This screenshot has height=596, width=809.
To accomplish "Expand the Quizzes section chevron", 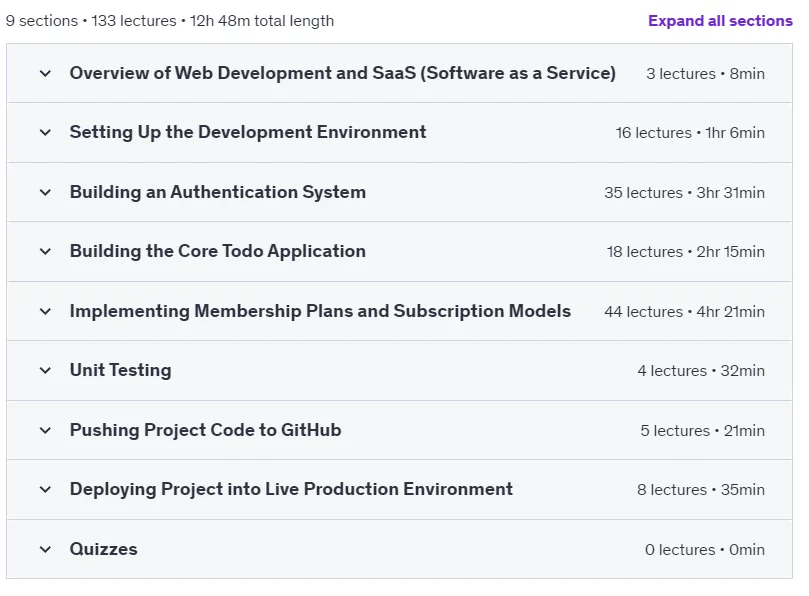I will point(45,550).
